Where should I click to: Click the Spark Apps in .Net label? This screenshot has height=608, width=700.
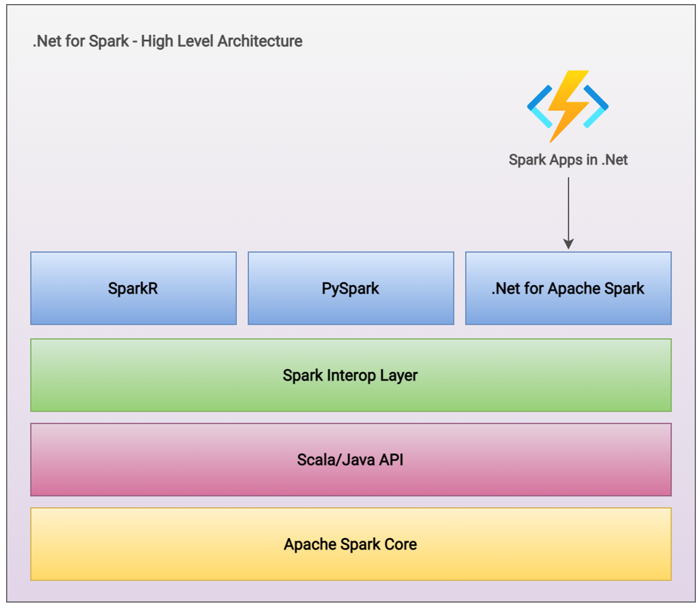point(568,159)
